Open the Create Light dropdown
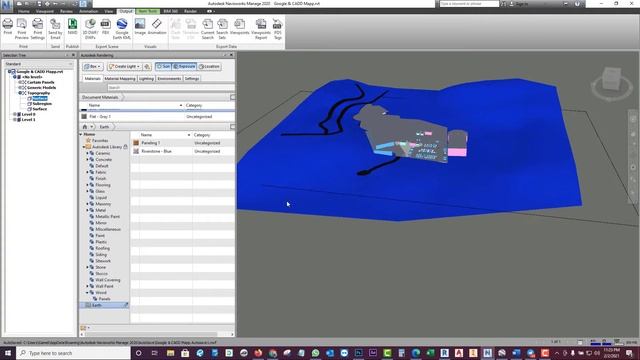Screen dimensions: 640x360 (124, 67)
